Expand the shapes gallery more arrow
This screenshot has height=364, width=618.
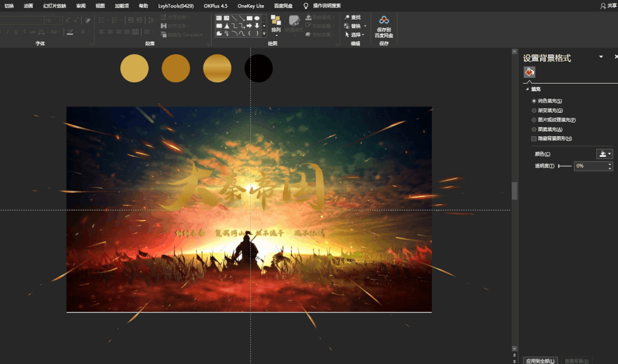(x=264, y=34)
